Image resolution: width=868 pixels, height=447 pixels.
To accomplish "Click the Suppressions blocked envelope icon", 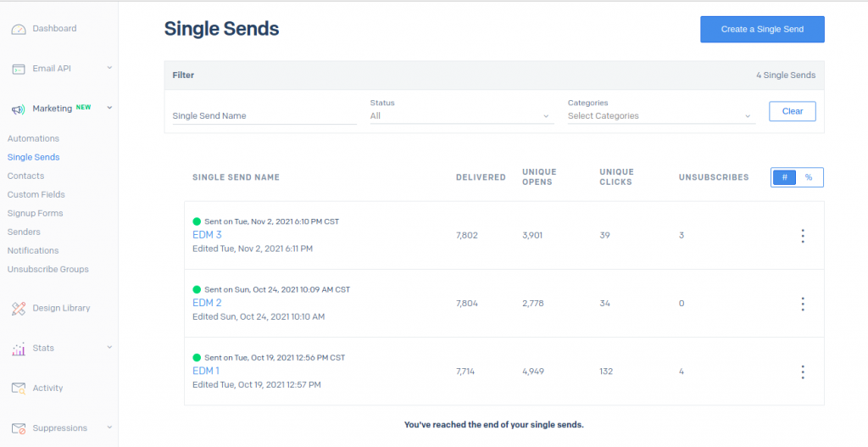I will [x=19, y=428].
